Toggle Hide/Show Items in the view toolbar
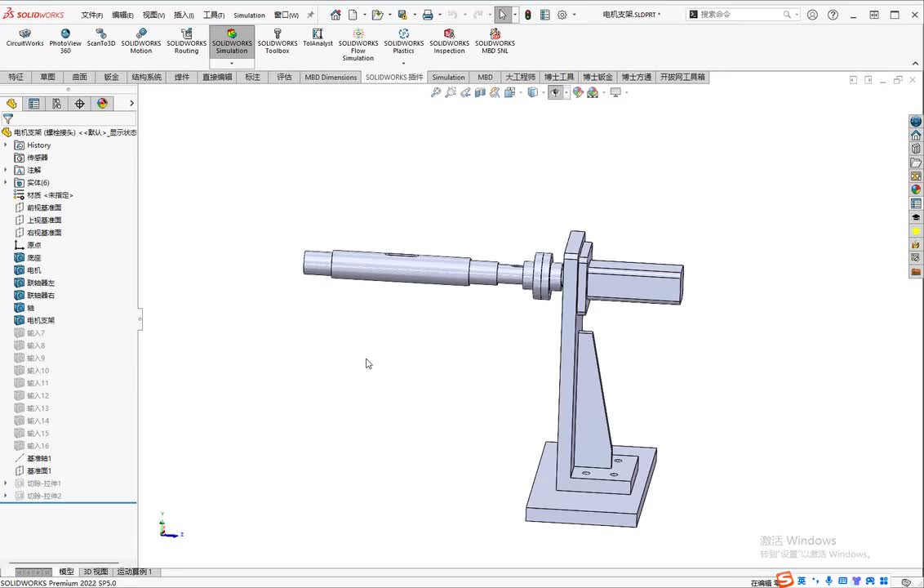 tap(555, 92)
